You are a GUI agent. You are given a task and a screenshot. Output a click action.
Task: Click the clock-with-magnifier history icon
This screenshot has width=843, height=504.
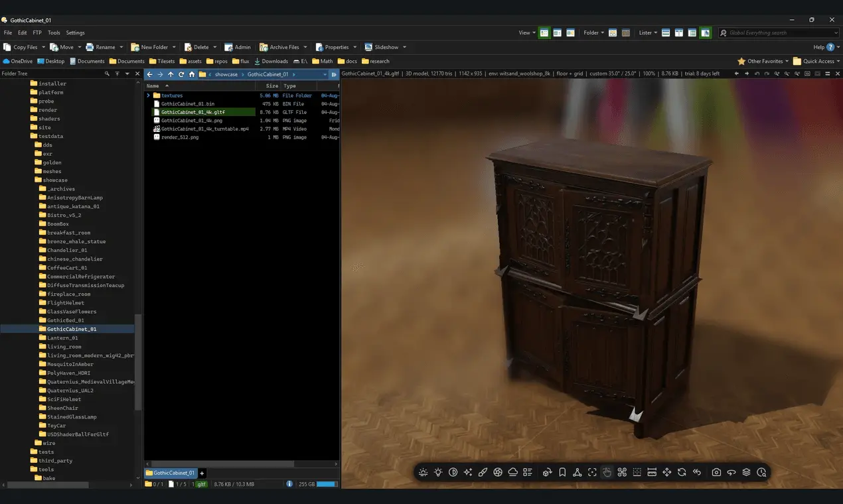761,472
